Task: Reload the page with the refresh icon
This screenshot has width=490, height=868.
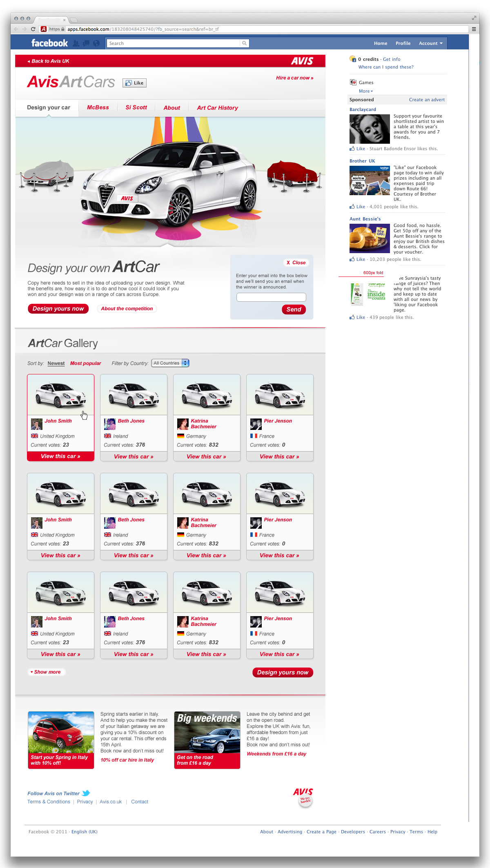Action: pos(33,29)
